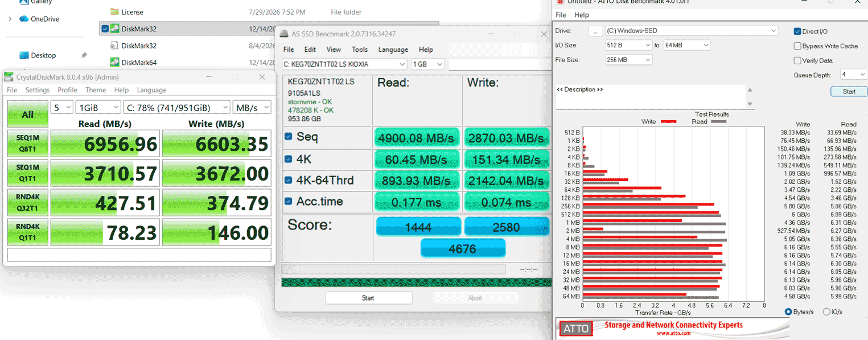Run the SEQ1M Q8T1 test
The height and width of the screenshot is (340, 868).
(x=27, y=144)
